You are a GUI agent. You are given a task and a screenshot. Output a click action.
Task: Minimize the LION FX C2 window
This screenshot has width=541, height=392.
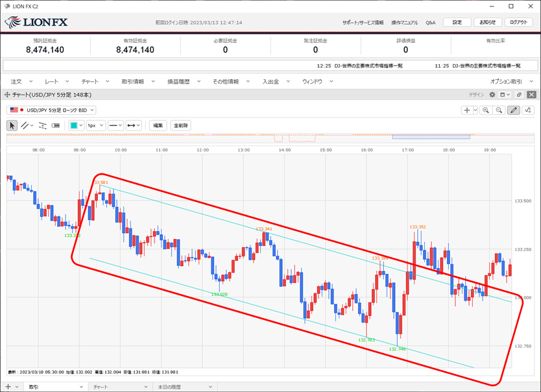point(492,6)
